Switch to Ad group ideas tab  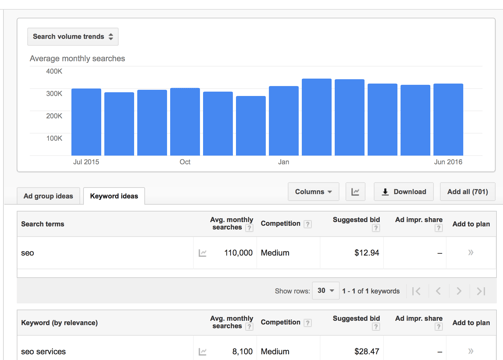(48, 196)
